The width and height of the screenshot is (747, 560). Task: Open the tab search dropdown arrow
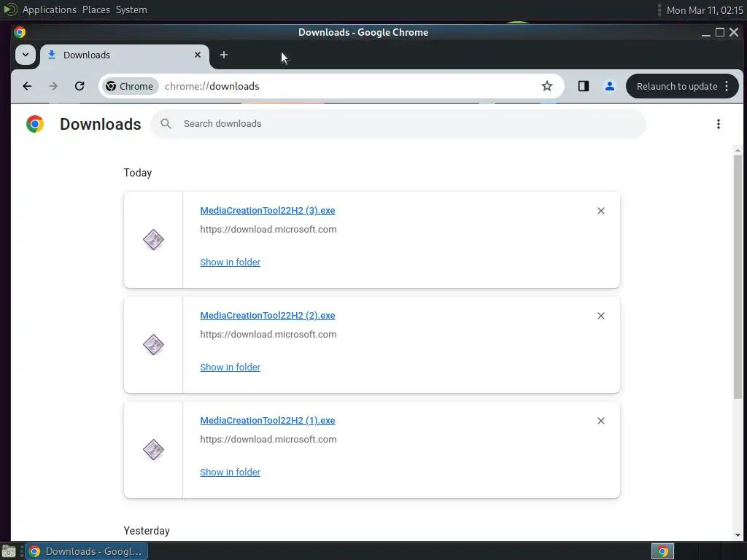(26, 55)
